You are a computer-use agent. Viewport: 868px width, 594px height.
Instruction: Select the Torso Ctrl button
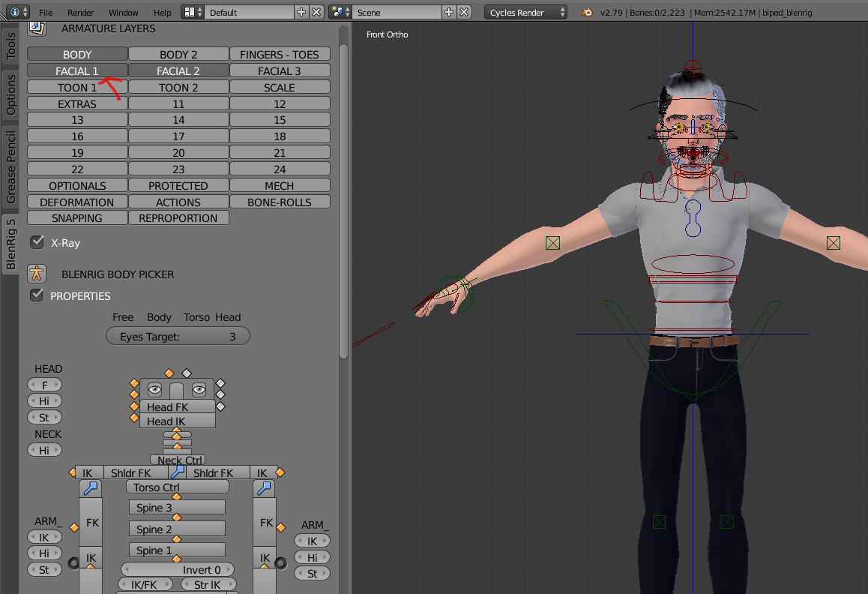[177, 487]
